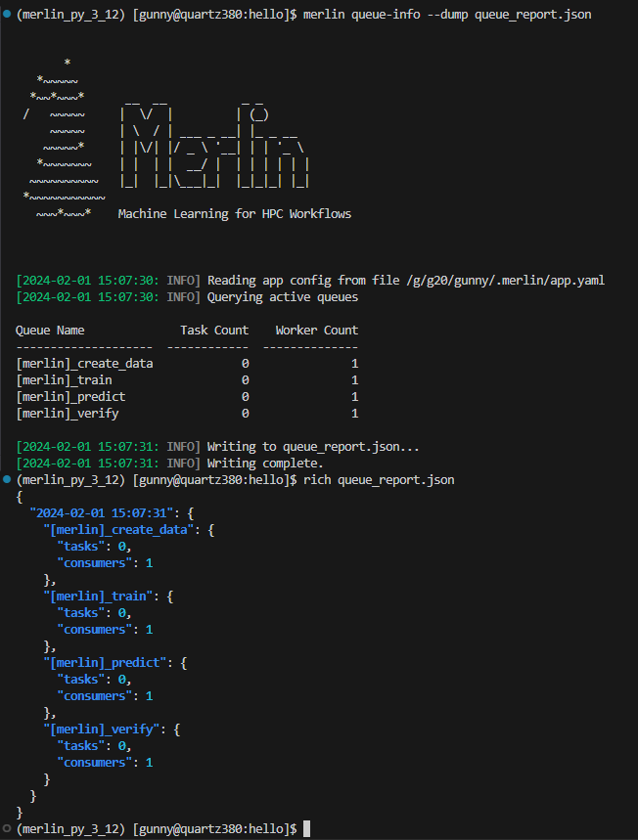
Task: Click the JSON key "[merlin]_predict"
Action: pos(105,662)
